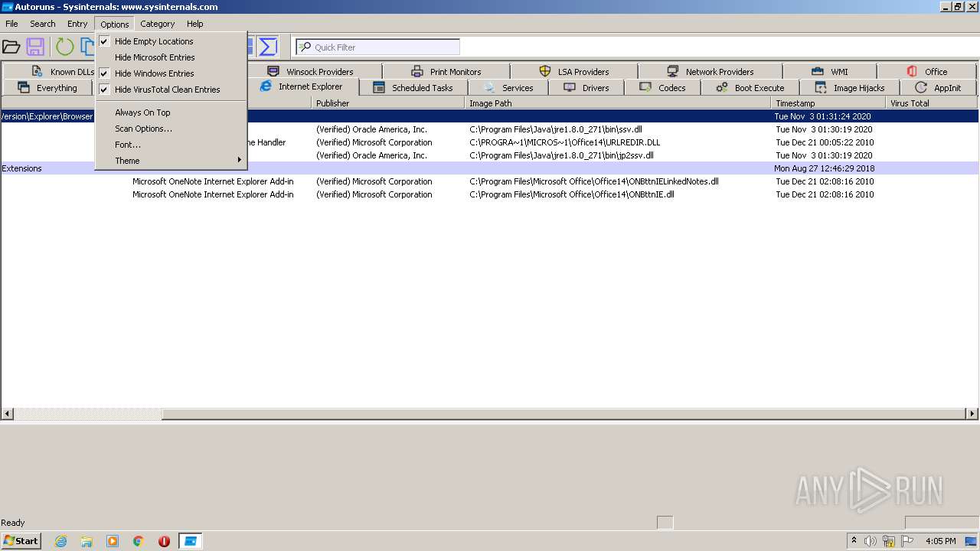This screenshot has width=980, height=551.
Task: Switch to the LSA Providers tab
Action: (x=574, y=71)
